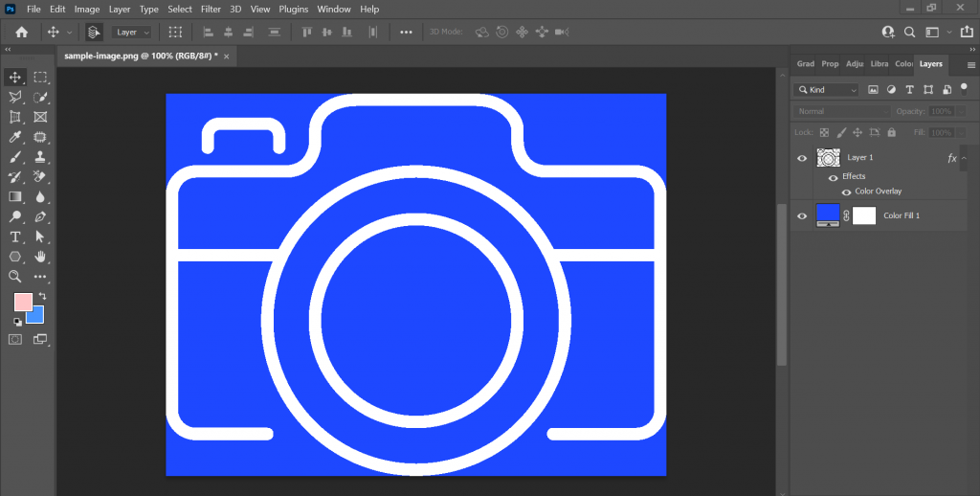Click the Share icon at top right

pyautogui.click(x=968, y=32)
